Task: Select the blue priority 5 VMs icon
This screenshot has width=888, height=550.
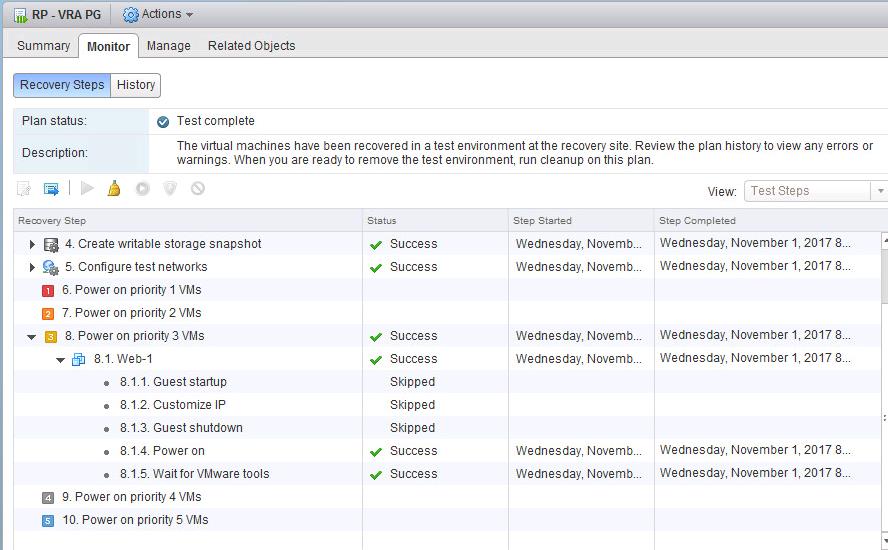Action: (48, 521)
